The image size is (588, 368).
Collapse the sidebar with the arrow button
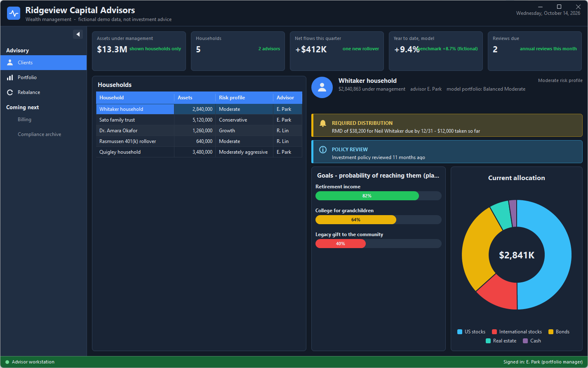[x=78, y=34]
